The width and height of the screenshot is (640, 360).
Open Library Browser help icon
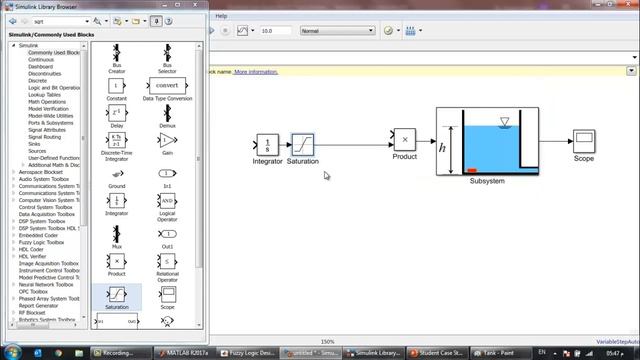coord(169,21)
